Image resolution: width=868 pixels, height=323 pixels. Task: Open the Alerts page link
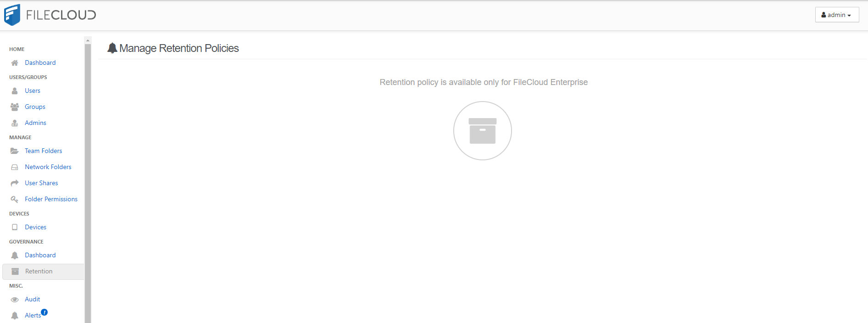coord(33,316)
